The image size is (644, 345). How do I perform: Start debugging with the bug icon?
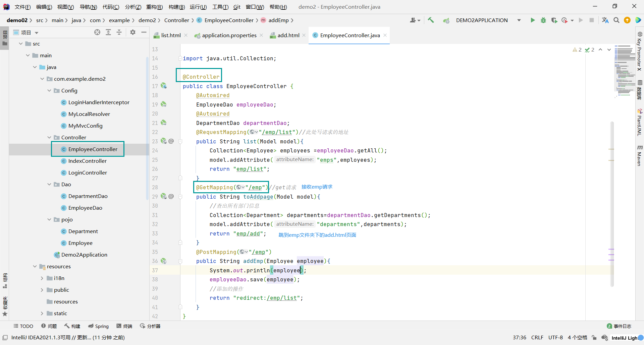[x=543, y=20]
